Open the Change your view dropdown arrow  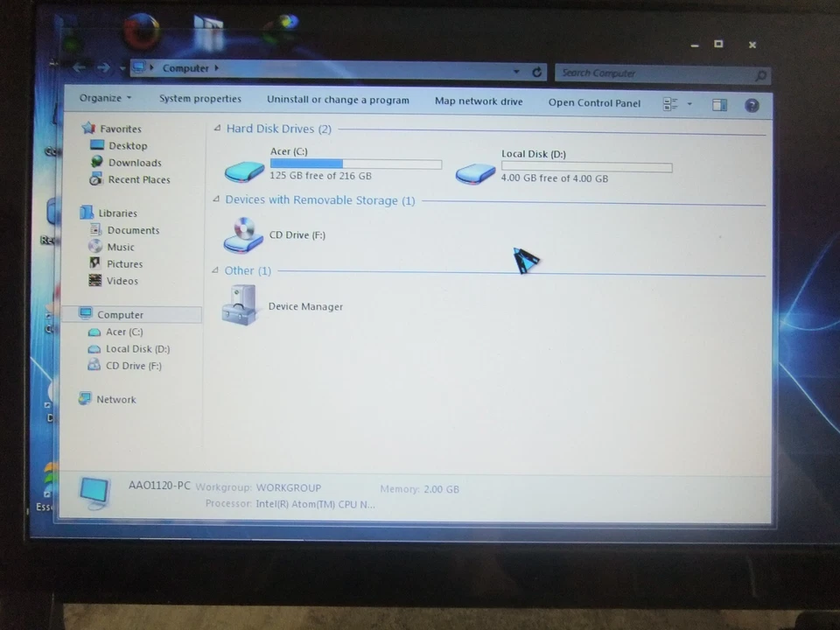[x=689, y=105]
